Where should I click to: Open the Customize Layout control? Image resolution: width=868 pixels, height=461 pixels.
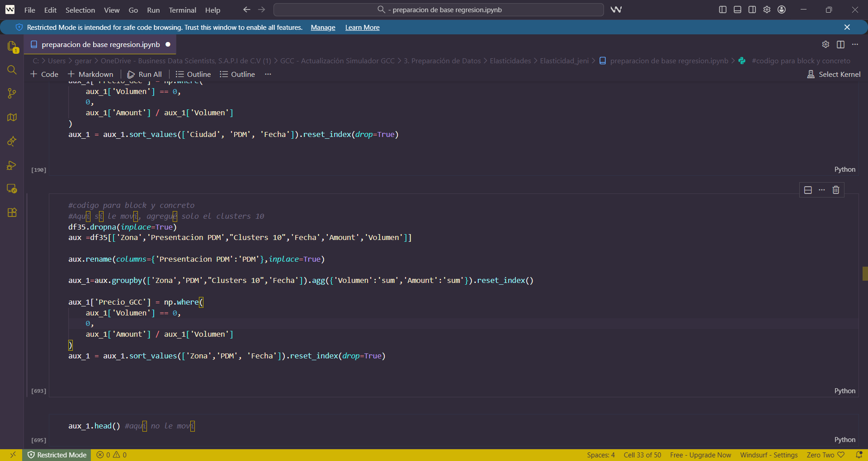tap(767, 9)
